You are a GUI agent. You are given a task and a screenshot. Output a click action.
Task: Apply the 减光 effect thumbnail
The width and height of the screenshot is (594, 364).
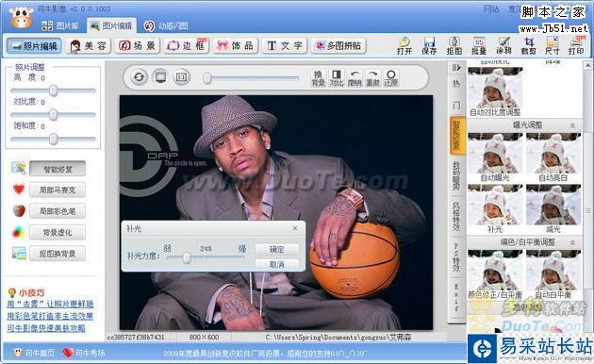pyautogui.click(x=553, y=208)
